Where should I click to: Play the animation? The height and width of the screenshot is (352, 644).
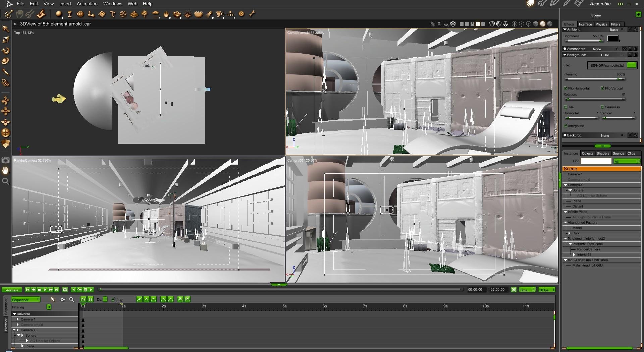click(x=45, y=290)
